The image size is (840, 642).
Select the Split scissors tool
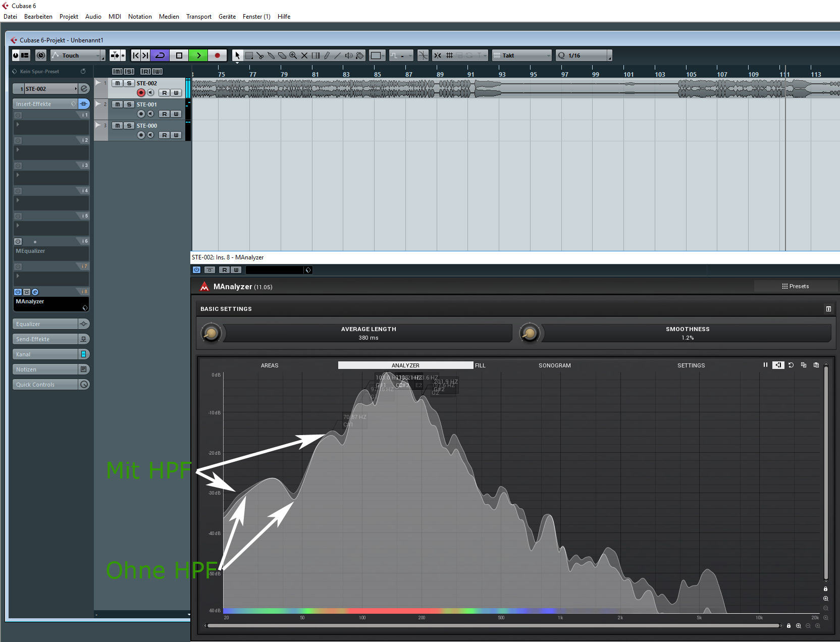[260, 56]
